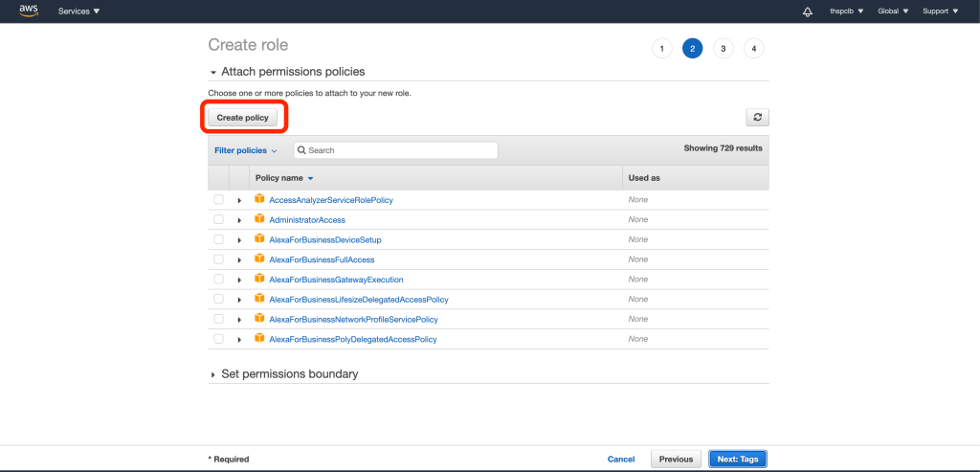Click the AWS logo icon
Image resolution: width=980 pixels, height=472 pixels.
tap(28, 11)
